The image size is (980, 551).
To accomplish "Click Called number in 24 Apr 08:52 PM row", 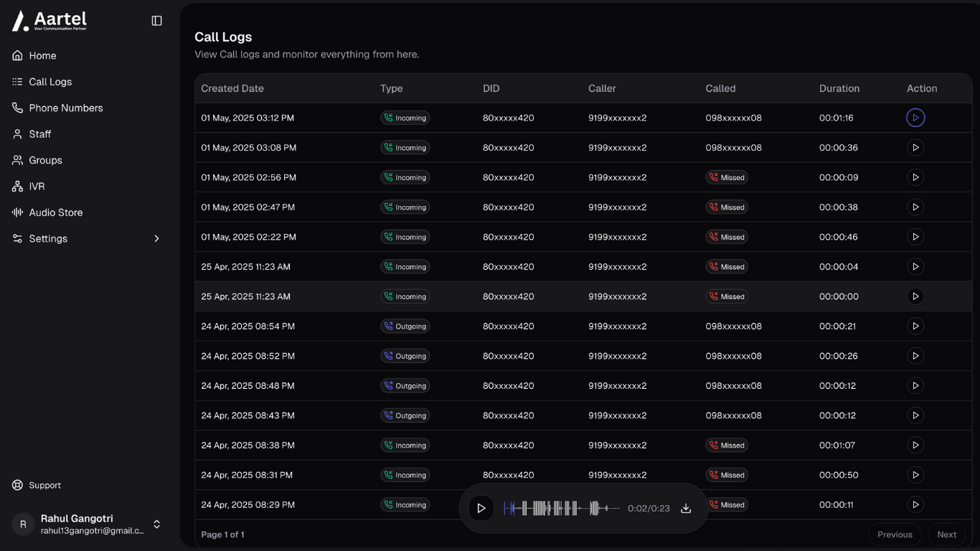I will [733, 356].
